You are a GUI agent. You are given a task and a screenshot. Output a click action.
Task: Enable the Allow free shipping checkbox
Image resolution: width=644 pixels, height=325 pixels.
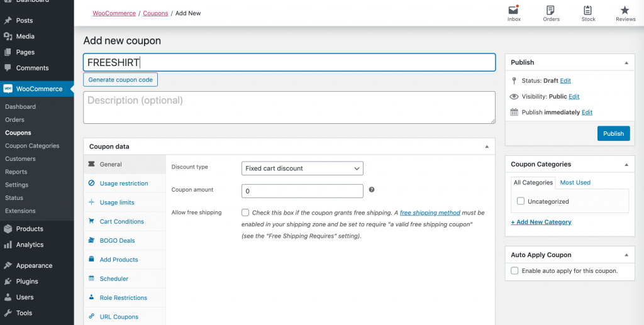(x=245, y=212)
